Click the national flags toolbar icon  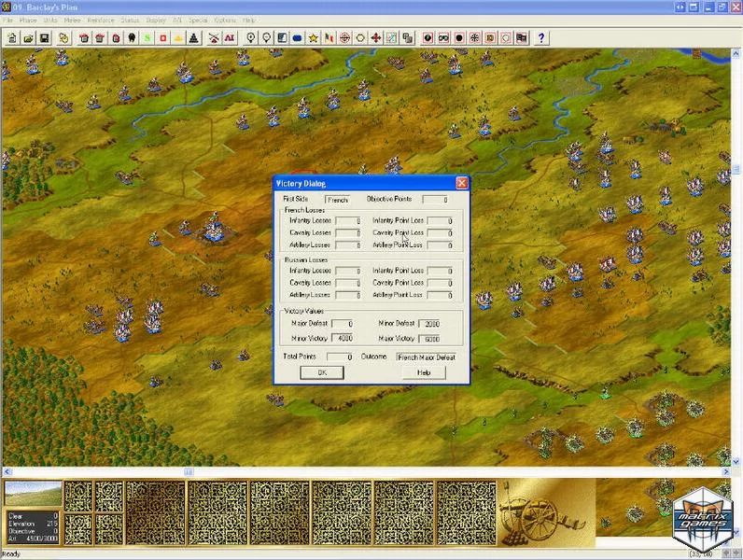329,38
